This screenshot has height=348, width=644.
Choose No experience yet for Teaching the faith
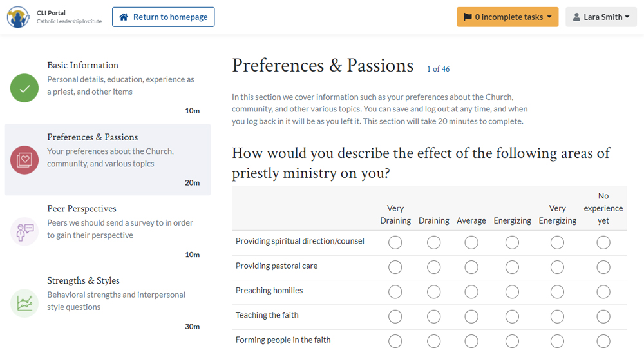pos(603,316)
